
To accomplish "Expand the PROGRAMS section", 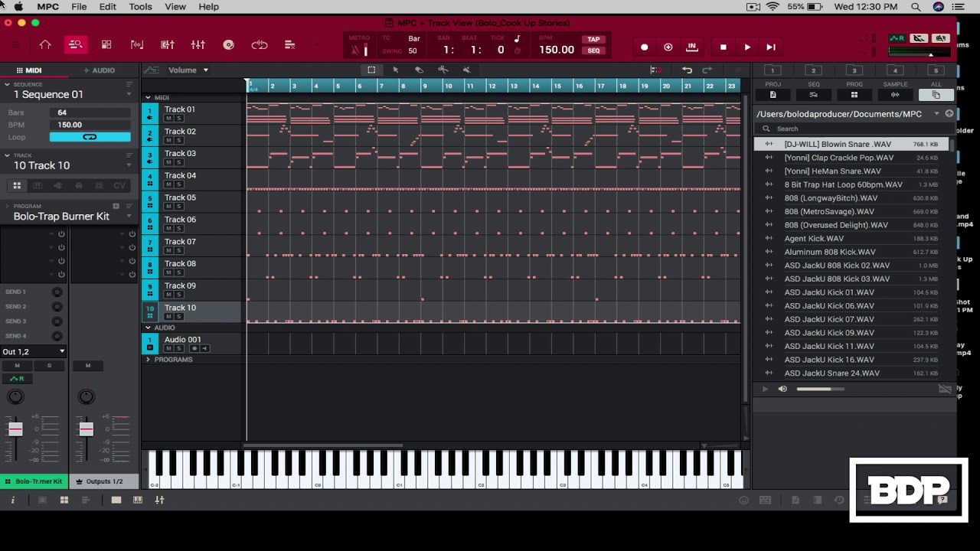I will pos(149,359).
